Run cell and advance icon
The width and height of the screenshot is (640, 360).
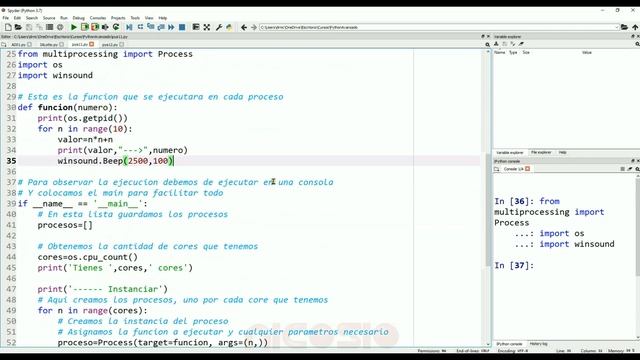coord(95,27)
